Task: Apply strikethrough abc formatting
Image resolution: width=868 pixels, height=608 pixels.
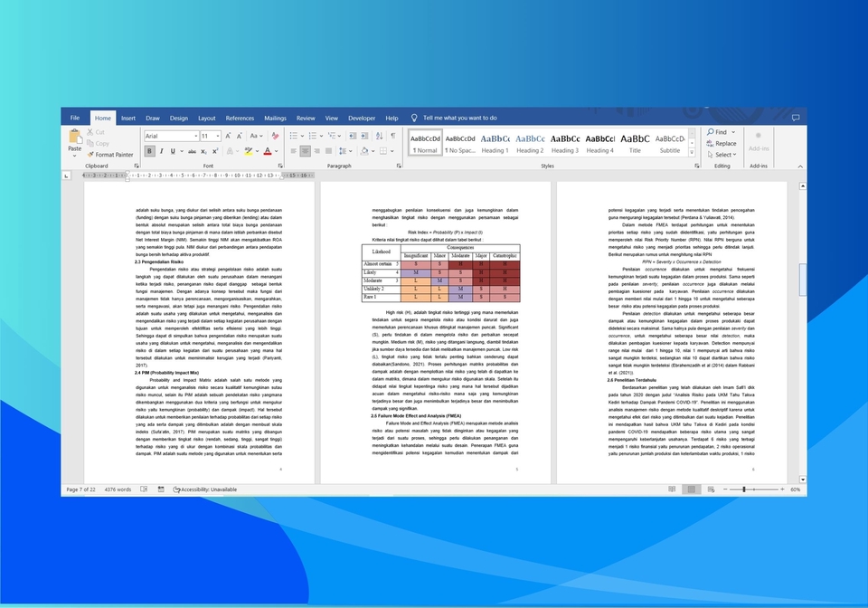Action: tap(192, 151)
